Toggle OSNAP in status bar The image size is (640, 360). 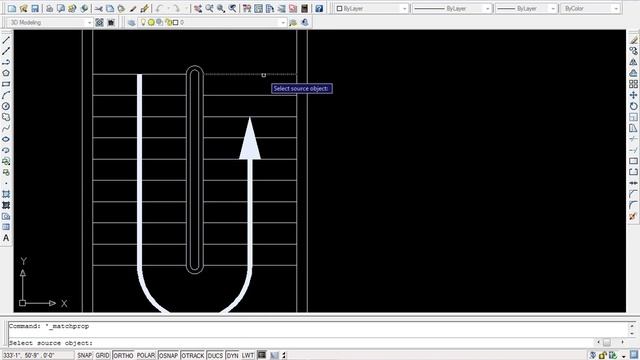pyautogui.click(x=168, y=356)
